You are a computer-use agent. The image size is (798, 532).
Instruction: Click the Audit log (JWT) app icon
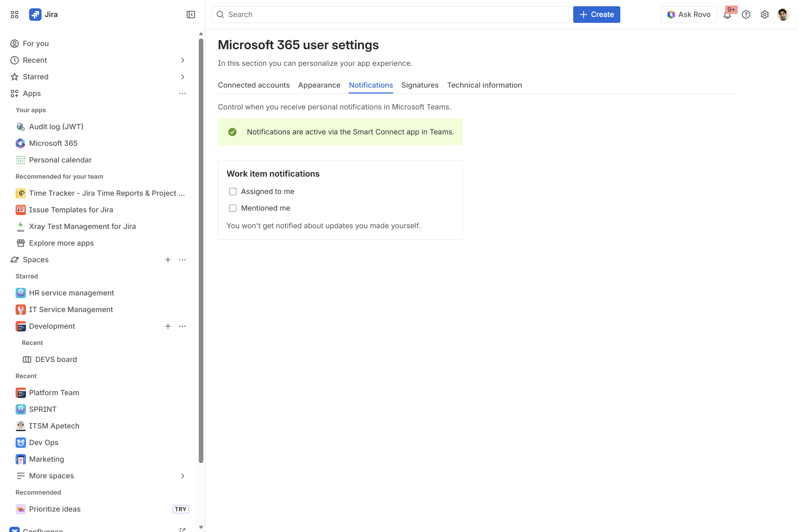pos(20,127)
